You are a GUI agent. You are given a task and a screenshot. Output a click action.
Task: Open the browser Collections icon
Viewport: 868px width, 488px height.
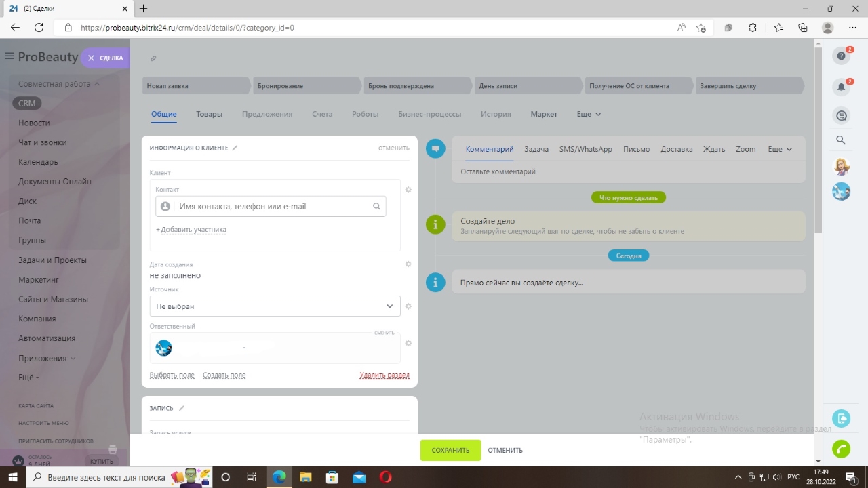803,28
